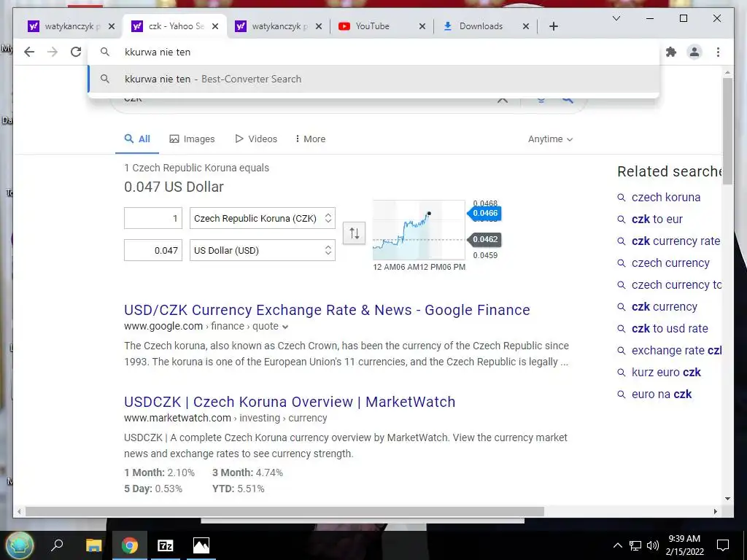Viewport: 747px width, 560px height.
Task: Search related 'czk to eur'
Action: click(x=657, y=219)
